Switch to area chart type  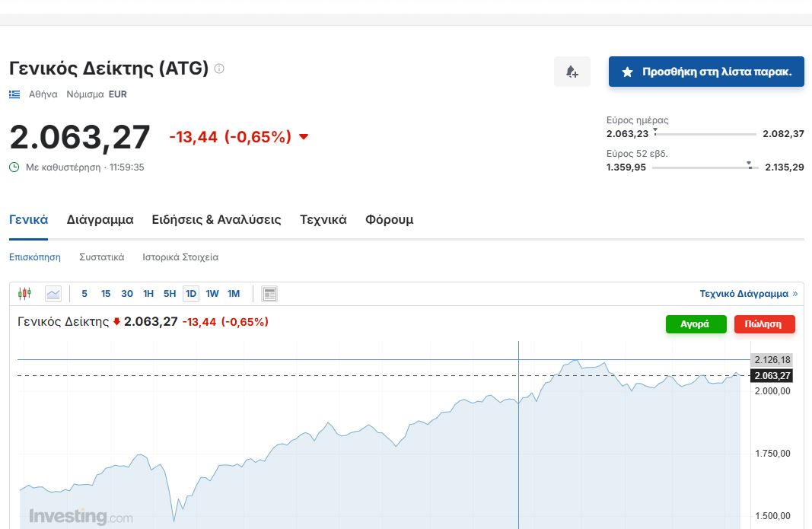(x=53, y=294)
